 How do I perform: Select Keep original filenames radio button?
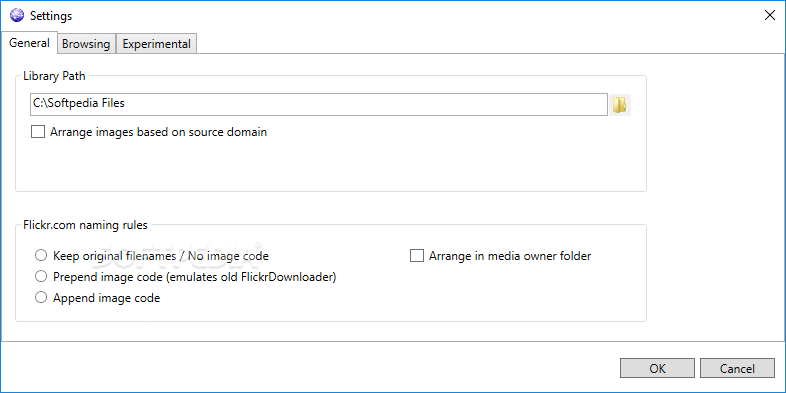pyautogui.click(x=41, y=256)
